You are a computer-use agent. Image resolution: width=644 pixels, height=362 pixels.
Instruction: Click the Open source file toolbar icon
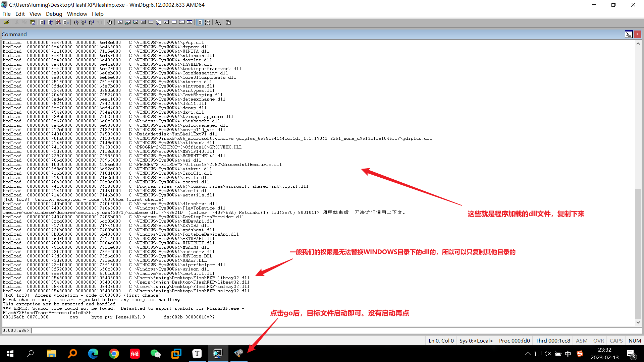pos(6,22)
